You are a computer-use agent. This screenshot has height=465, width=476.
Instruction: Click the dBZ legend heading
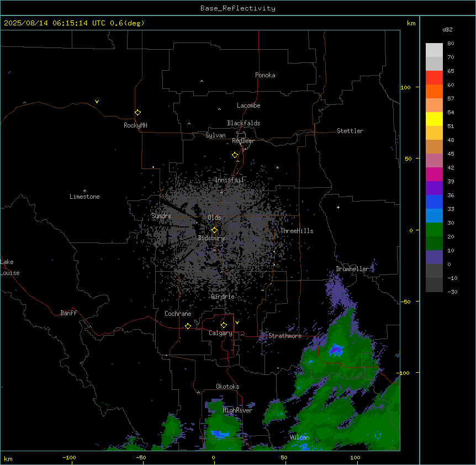coord(447,29)
